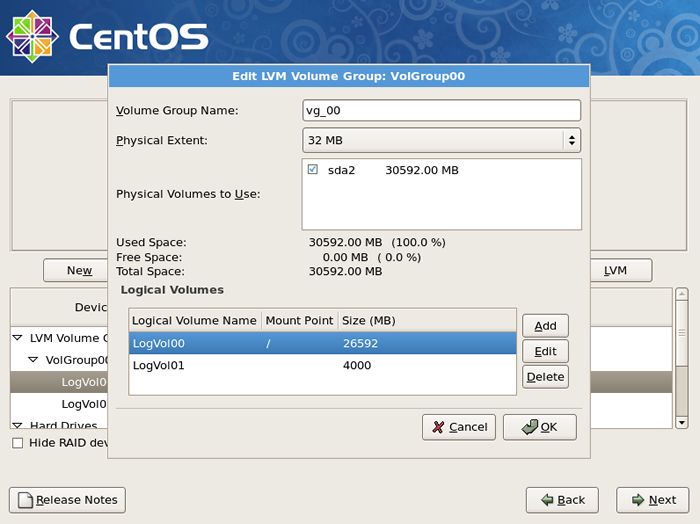Collapse the VolGroup00 tree node
Image resolution: width=700 pixels, height=524 pixels.
[x=33, y=360]
